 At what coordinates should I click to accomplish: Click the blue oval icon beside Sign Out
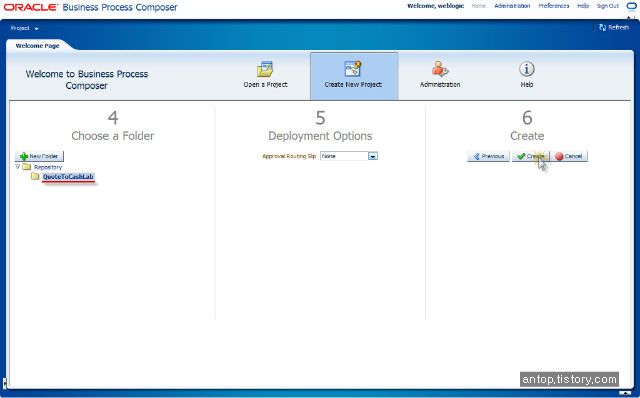(x=631, y=6)
